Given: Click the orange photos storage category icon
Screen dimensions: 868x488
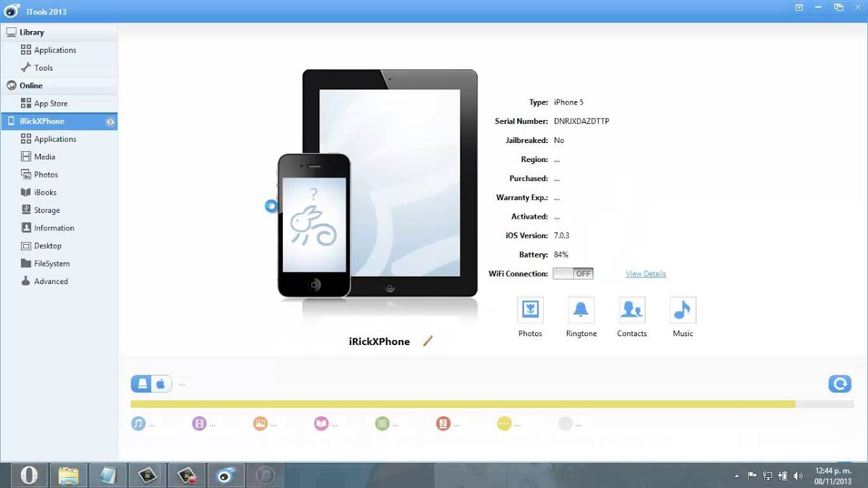Looking at the screenshot, I should pos(260,424).
